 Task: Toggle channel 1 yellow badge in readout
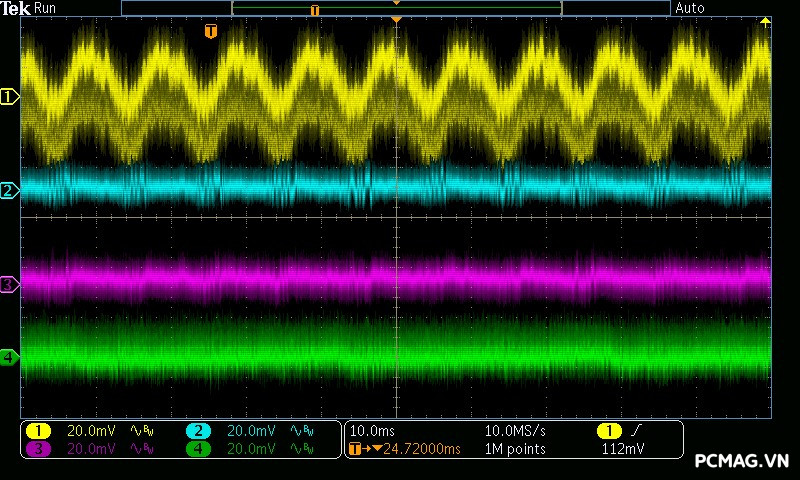(x=38, y=430)
